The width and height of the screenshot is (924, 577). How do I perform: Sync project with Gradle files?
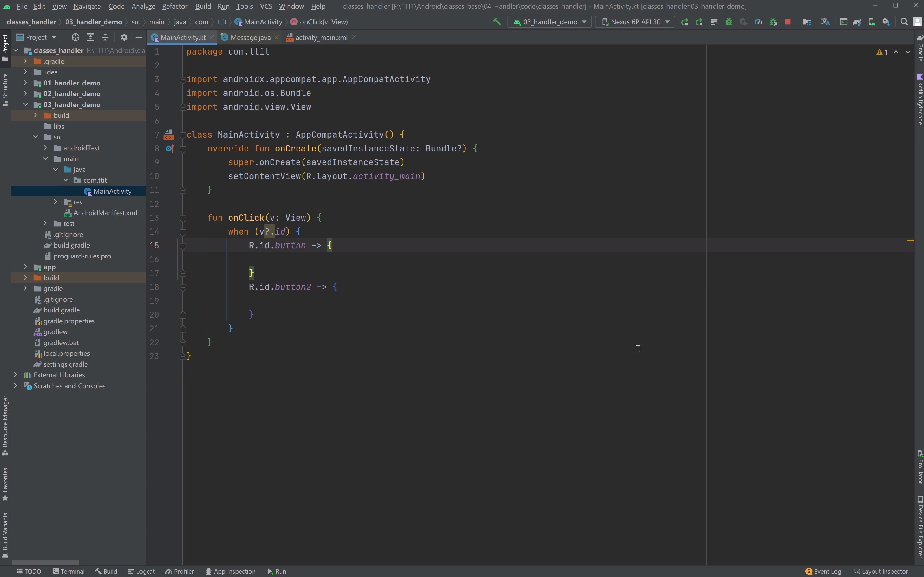858,22
